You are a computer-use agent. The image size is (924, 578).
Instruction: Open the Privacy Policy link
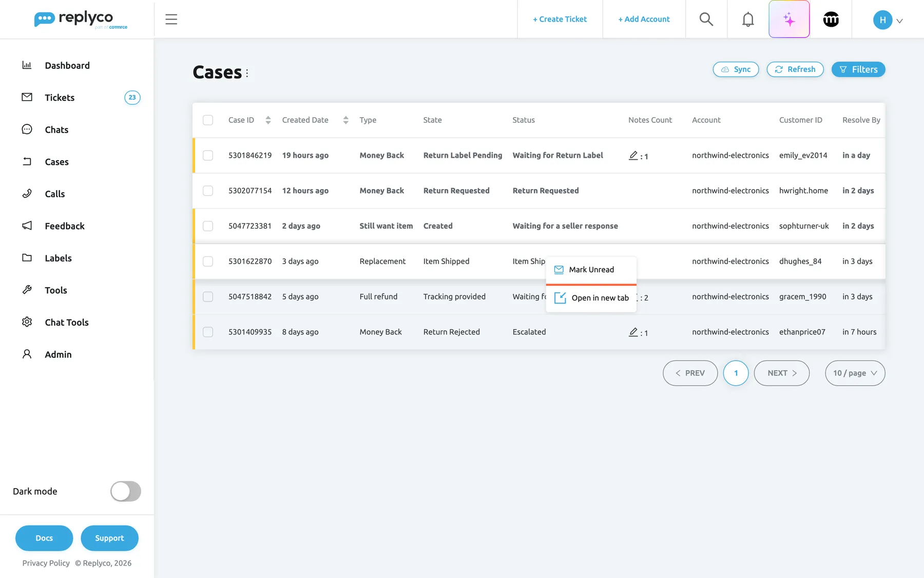click(46, 563)
